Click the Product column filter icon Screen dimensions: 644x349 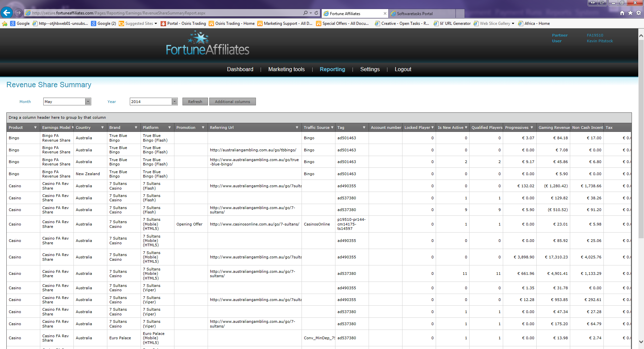[35, 128]
